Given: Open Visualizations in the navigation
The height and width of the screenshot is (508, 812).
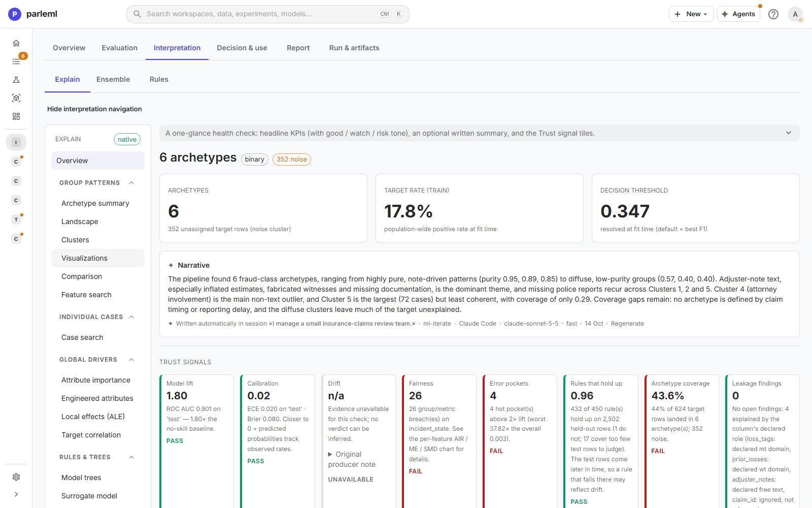Looking at the screenshot, I should coord(98,258).
